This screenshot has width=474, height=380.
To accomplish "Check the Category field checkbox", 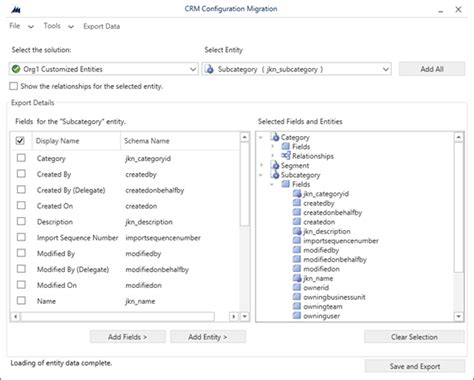I will (21, 158).
